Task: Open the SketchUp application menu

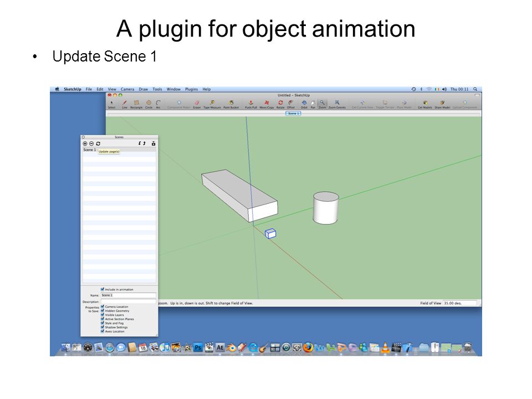Action: coord(73,89)
